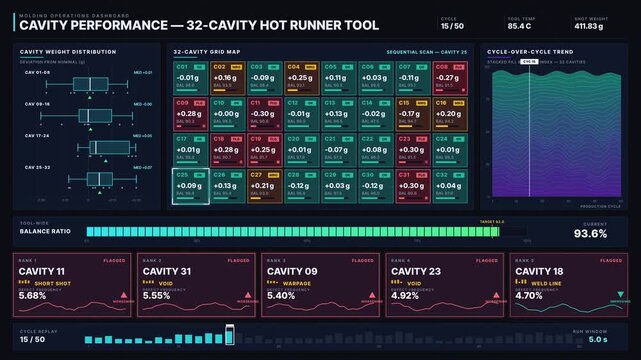
Task: Click the green median triangle under CAV 25-32 box plot
Action: (x=100, y=192)
